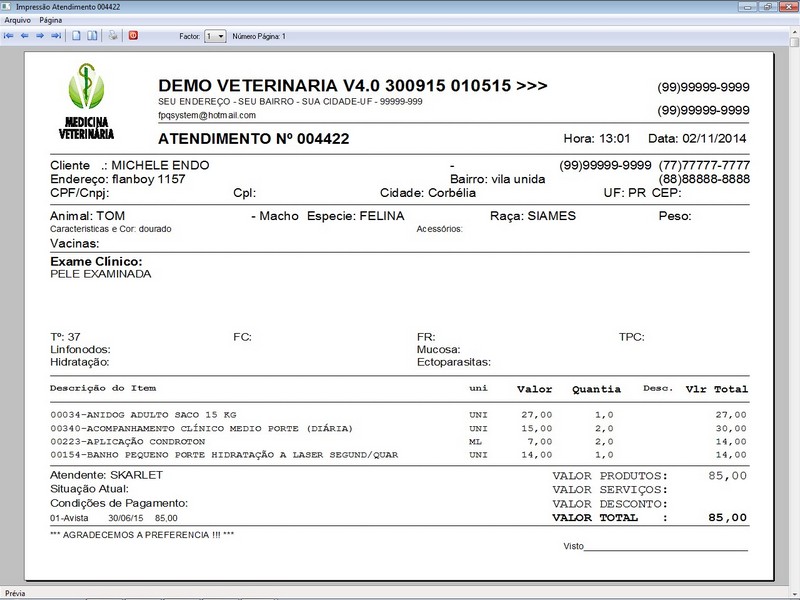
Task: Open the Arquivo menu
Action: click(x=17, y=20)
